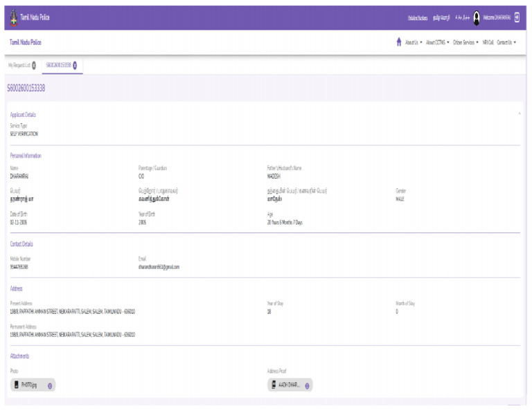Click the Personal Information section heading
The height and width of the screenshot is (411, 532).
click(x=26, y=156)
